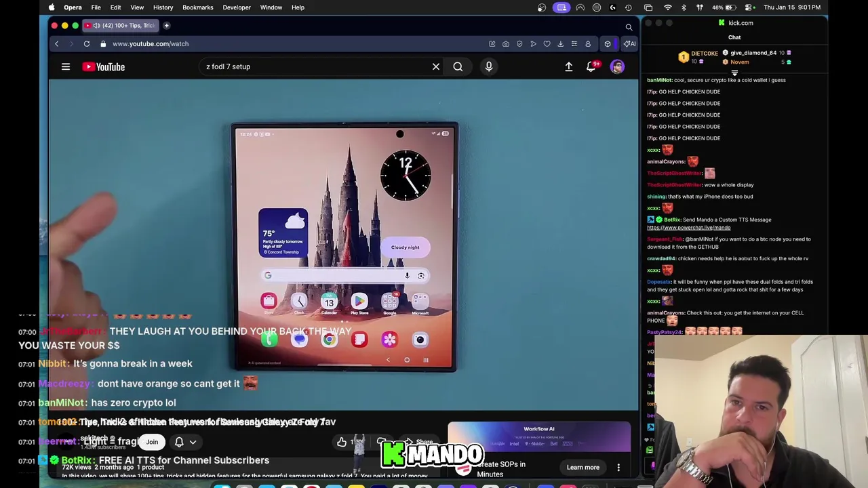
Task: Open a new Opera tab
Action: coord(166,25)
